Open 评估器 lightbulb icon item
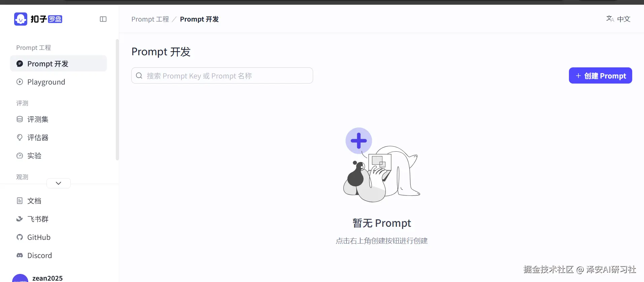Screen dimensions: 644x282 (20, 137)
